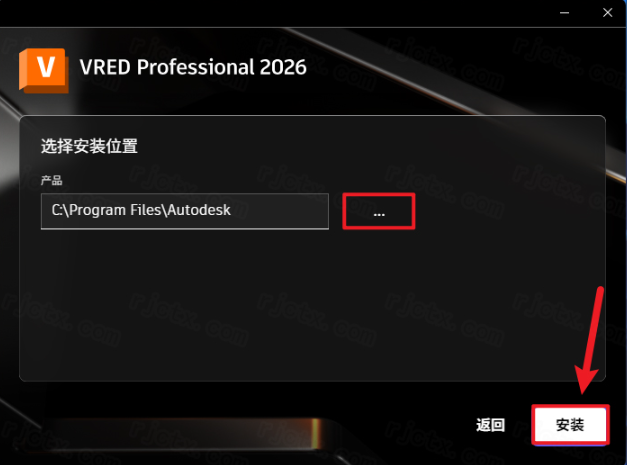Image resolution: width=627 pixels, height=465 pixels.
Task: Go back using the 返回 button
Action: (x=490, y=425)
